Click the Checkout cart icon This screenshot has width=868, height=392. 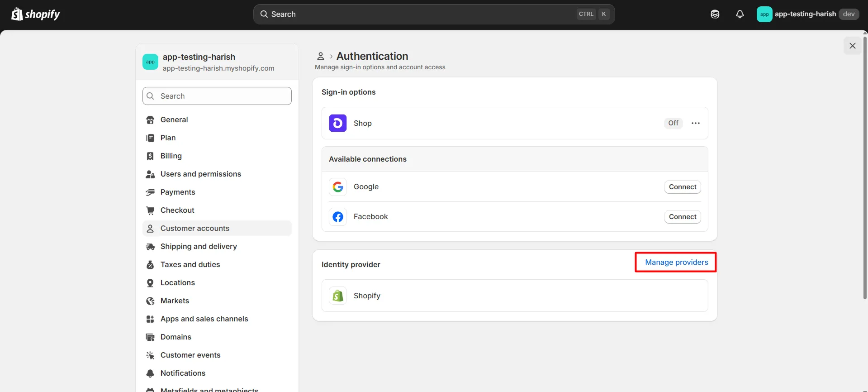[150, 210]
